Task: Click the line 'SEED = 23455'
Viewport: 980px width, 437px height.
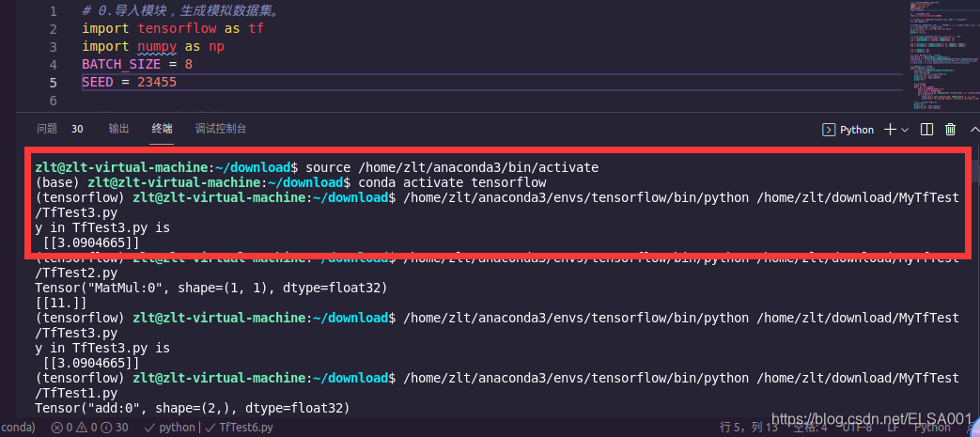Action: [x=129, y=82]
